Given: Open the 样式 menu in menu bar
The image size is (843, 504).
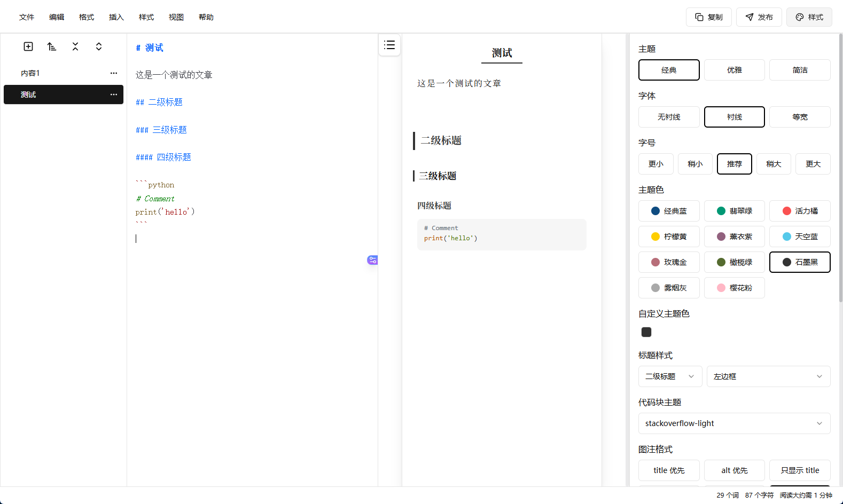Looking at the screenshot, I should click(x=146, y=17).
